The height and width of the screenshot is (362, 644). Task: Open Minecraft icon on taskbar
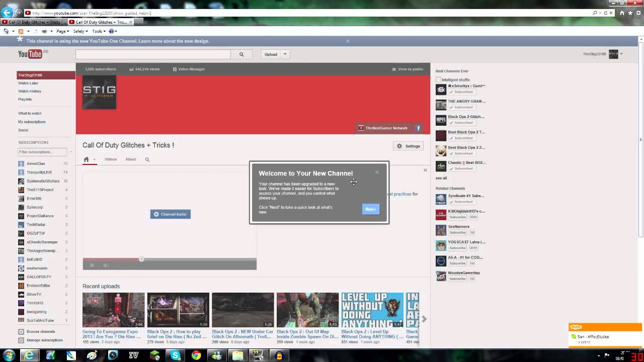click(154, 355)
